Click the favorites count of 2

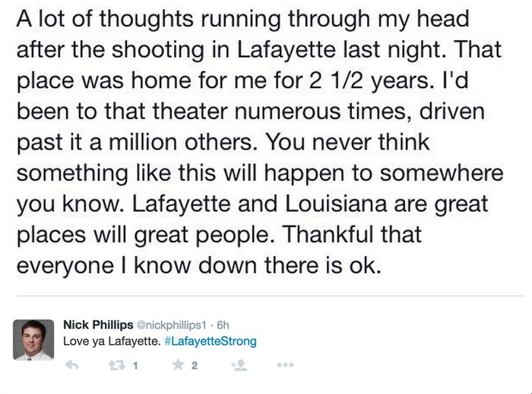pos(194,366)
